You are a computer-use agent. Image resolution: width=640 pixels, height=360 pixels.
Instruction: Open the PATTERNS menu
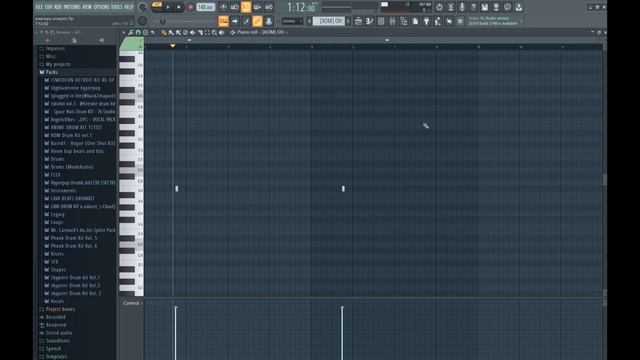72,7
